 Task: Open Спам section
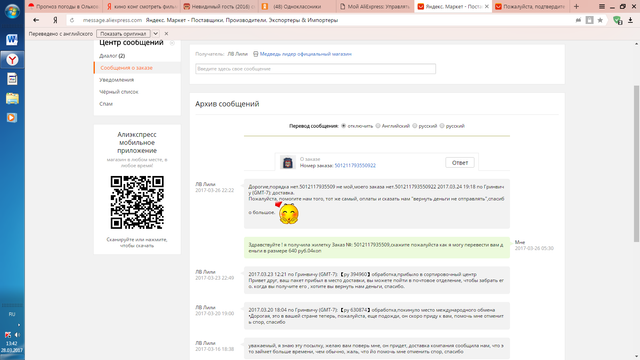click(x=106, y=104)
